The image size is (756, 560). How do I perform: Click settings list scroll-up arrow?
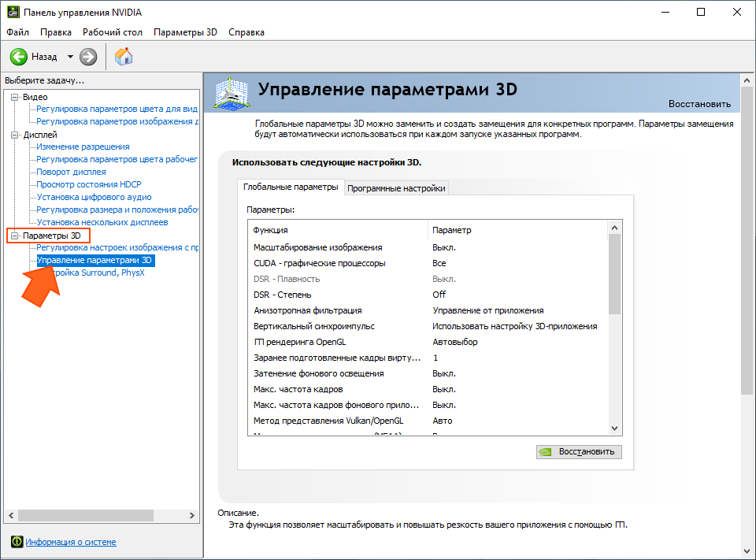pos(614,228)
